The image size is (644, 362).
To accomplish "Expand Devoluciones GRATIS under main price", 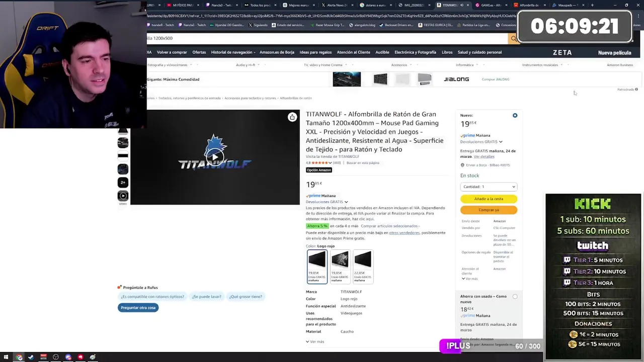I will click(x=327, y=202).
